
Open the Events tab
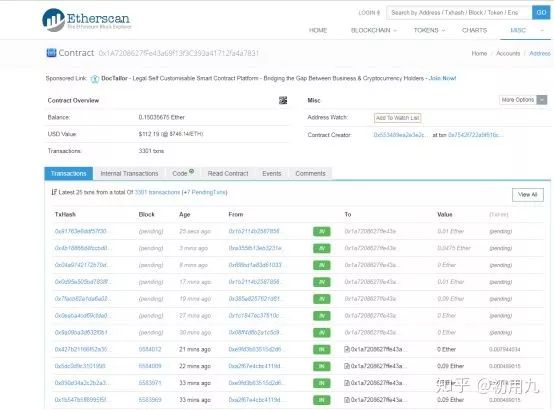(271, 174)
